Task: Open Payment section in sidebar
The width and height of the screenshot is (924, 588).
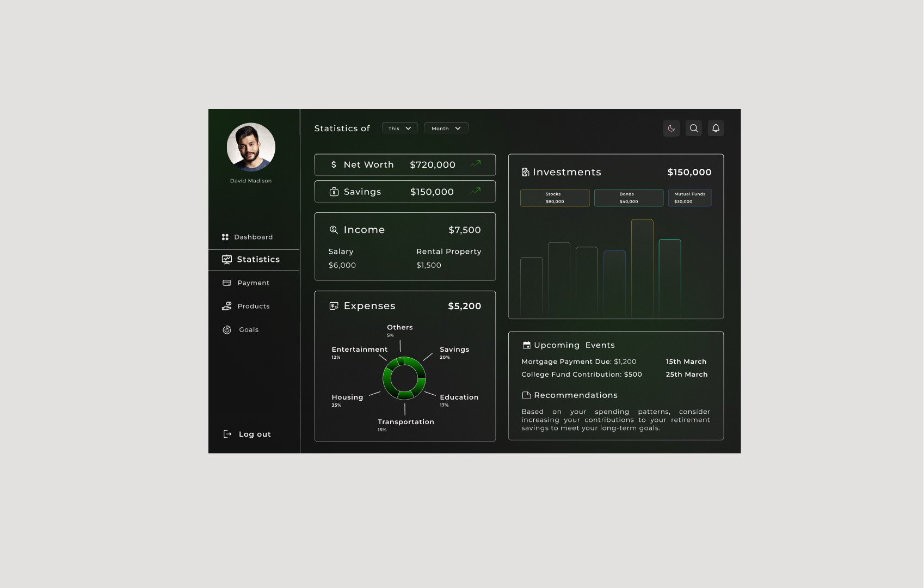Action: coord(254,283)
